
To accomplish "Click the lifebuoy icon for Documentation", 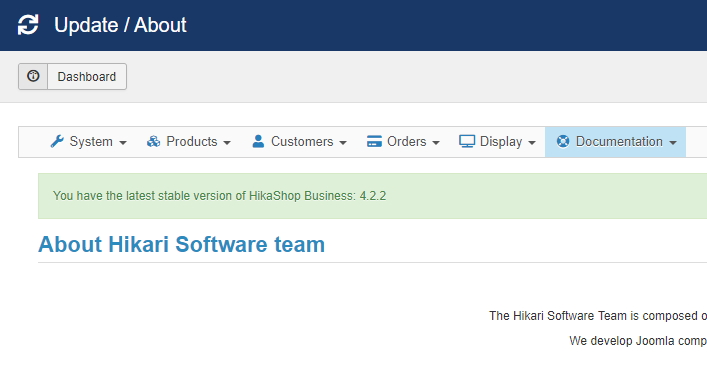I will coord(563,142).
